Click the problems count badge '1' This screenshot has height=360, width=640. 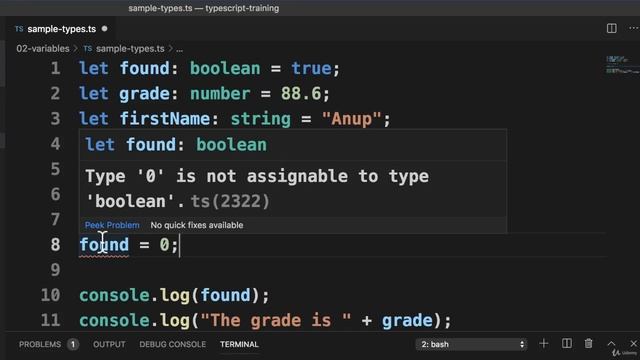point(73,344)
